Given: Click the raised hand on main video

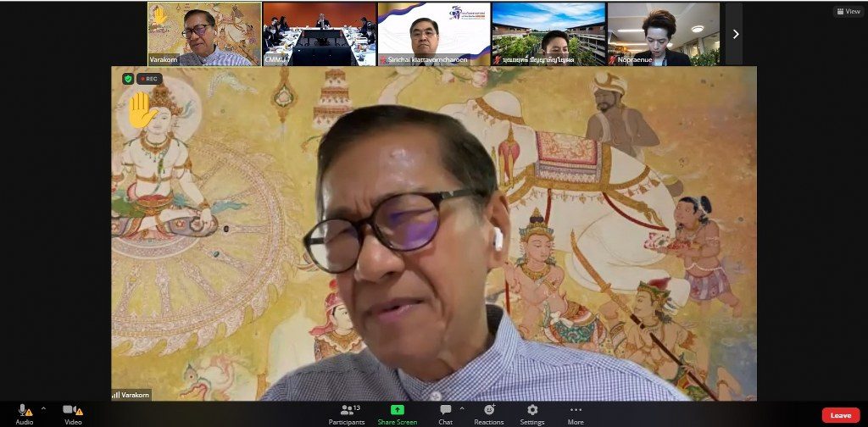Looking at the screenshot, I should [142, 110].
